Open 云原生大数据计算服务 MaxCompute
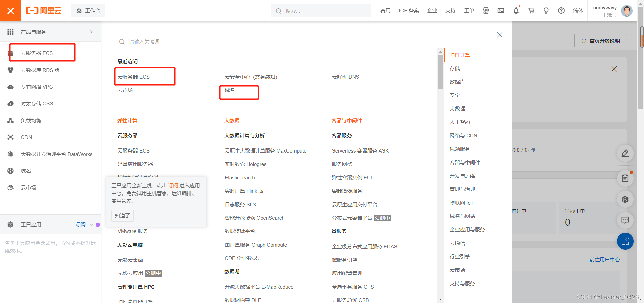Image resolution: width=644 pixels, height=303 pixels. [x=266, y=150]
